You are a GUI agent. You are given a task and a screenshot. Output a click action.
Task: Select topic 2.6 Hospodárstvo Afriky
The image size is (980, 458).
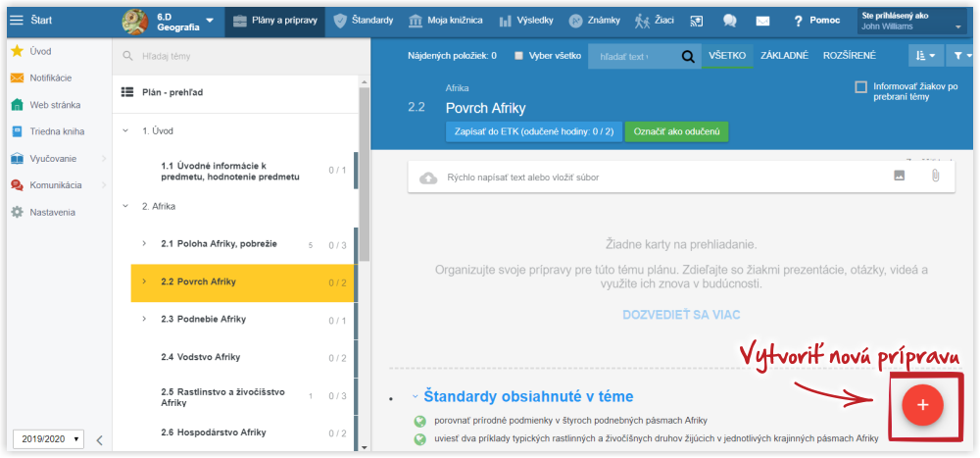tap(213, 433)
